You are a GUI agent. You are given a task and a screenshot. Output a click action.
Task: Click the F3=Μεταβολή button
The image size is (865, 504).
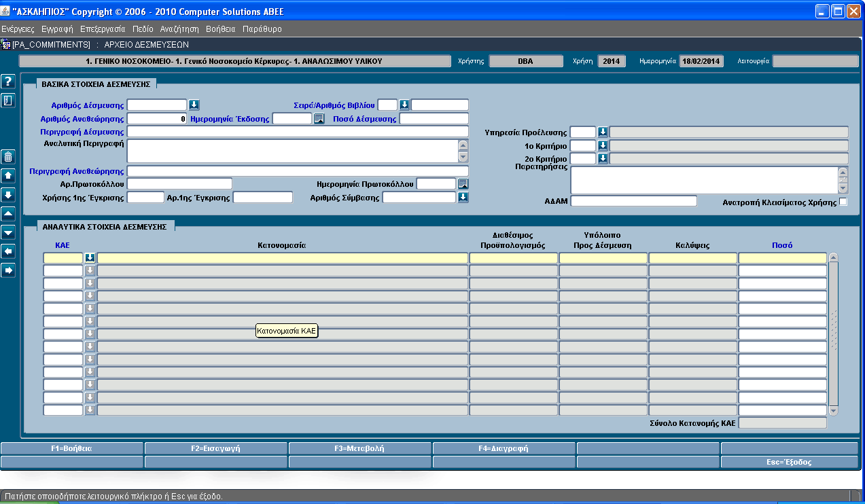[360, 448]
